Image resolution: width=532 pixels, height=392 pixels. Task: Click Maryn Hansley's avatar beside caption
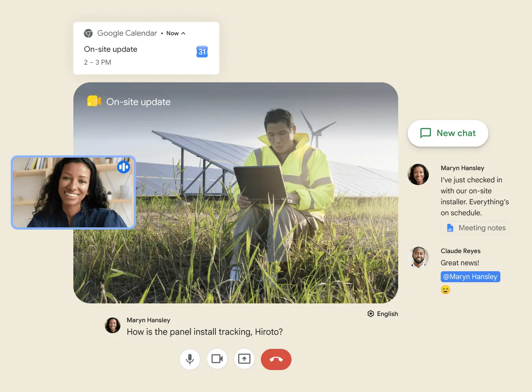point(113,325)
